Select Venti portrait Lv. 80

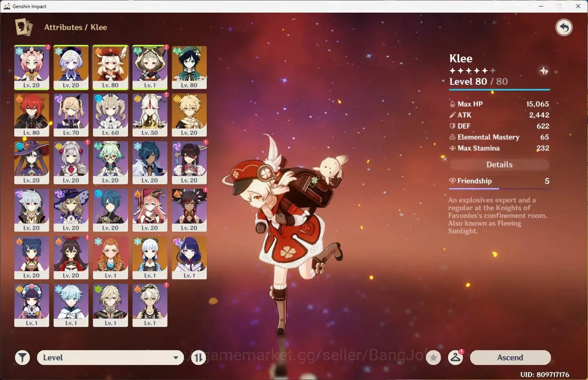tap(189, 67)
